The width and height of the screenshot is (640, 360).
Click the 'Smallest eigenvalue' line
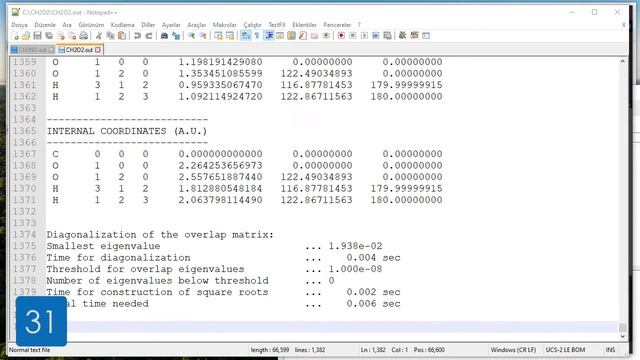point(103,246)
